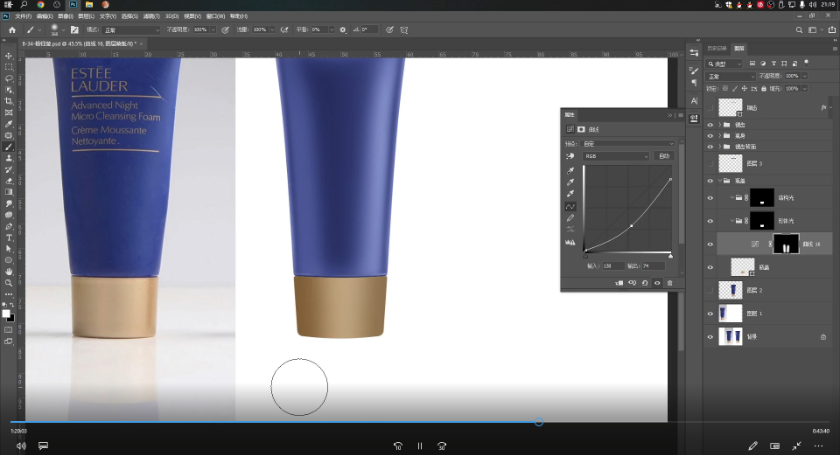Hide the 图层 1 layer
This screenshot has width=840, height=455.
click(x=710, y=314)
